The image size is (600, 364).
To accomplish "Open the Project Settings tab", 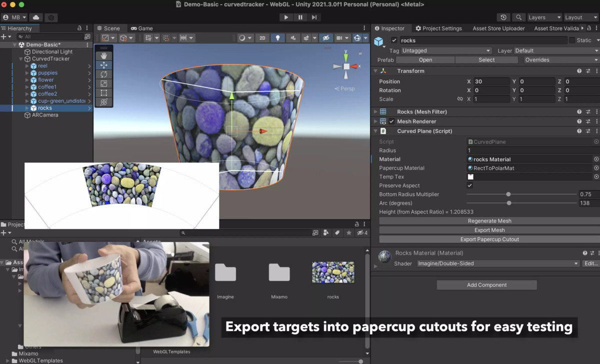I will point(438,28).
